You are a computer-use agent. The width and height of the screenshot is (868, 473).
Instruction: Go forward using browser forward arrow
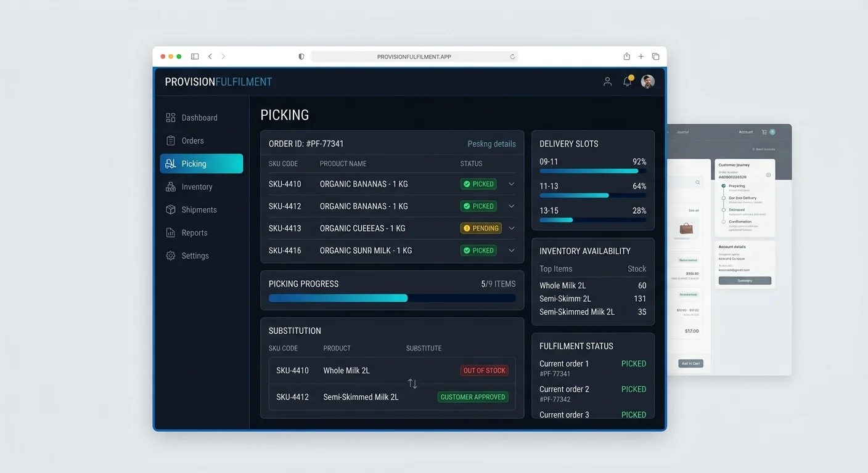223,57
